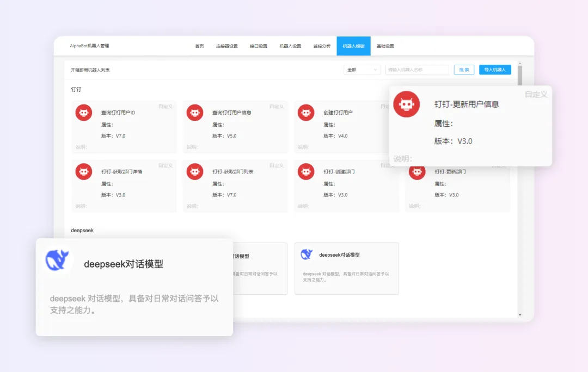Click the vertical scrollbar thumb
The height and width of the screenshot is (372, 588).
519,76
